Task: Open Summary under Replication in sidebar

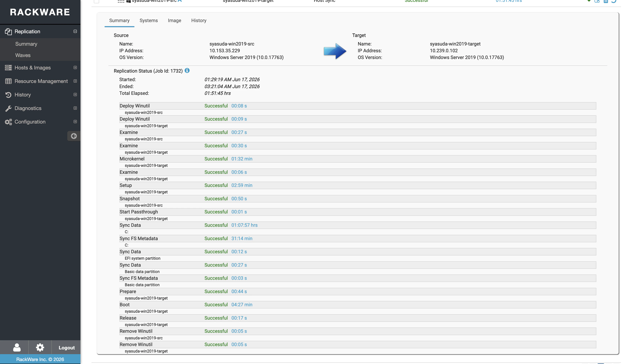Action: 26,44
